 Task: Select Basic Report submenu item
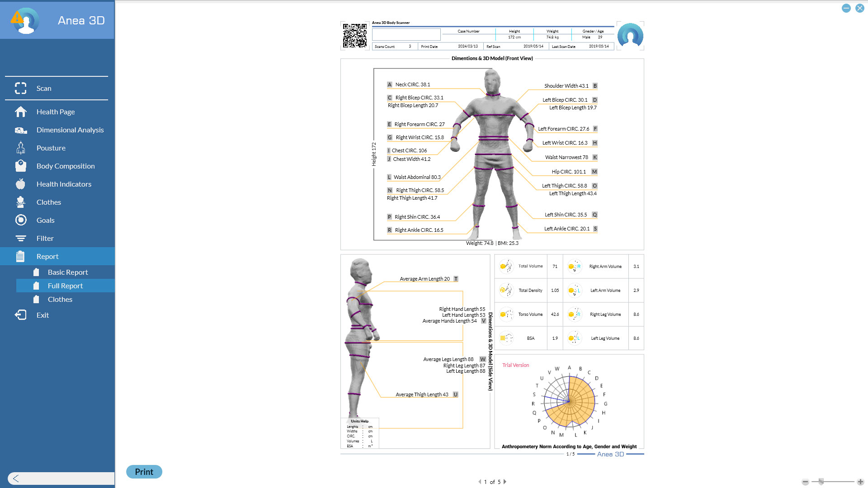[x=68, y=272]
